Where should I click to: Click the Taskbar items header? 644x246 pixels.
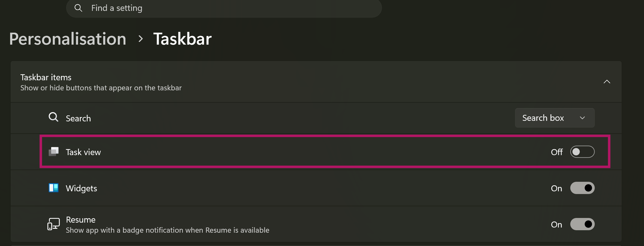(46, 78)
